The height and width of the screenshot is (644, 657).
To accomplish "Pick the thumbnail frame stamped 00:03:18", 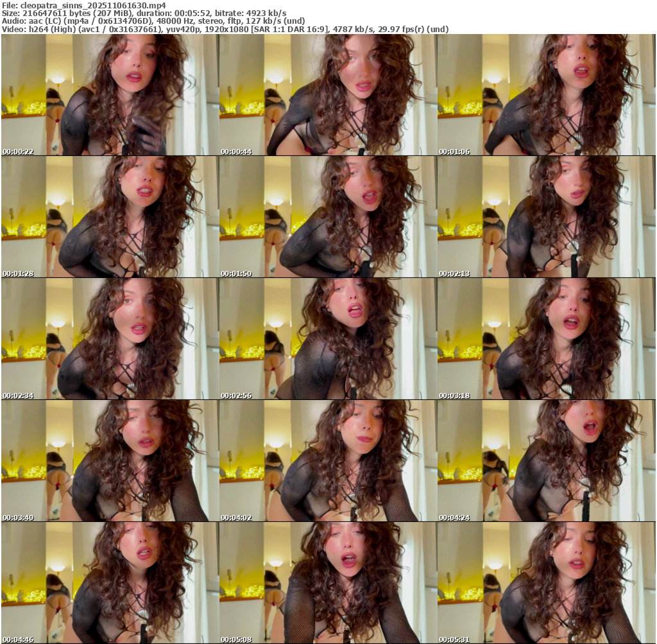I will click(x=546, y=339).
